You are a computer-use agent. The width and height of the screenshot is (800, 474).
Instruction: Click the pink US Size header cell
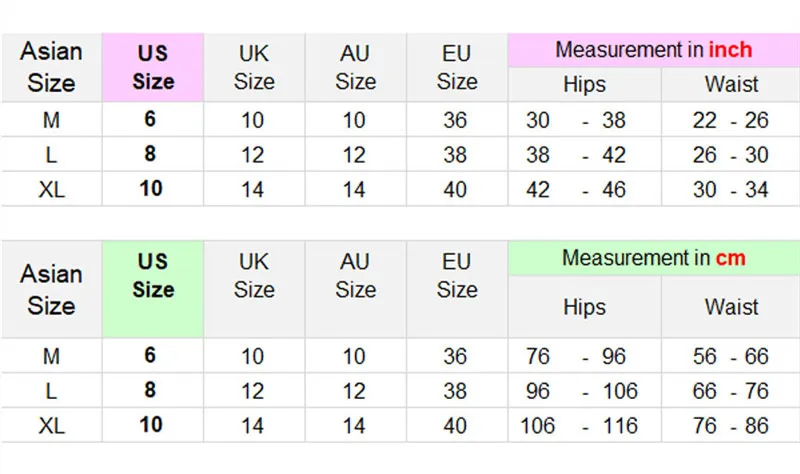(152, 67)
